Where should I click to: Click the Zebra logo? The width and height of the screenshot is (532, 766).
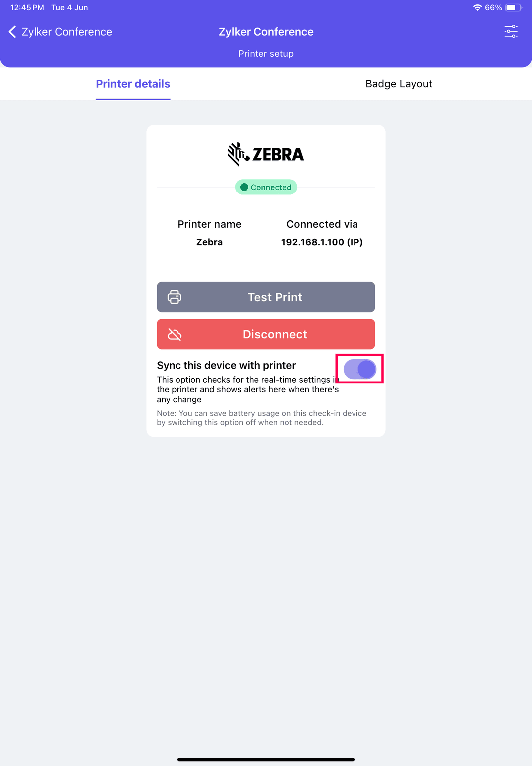(266, 154)
